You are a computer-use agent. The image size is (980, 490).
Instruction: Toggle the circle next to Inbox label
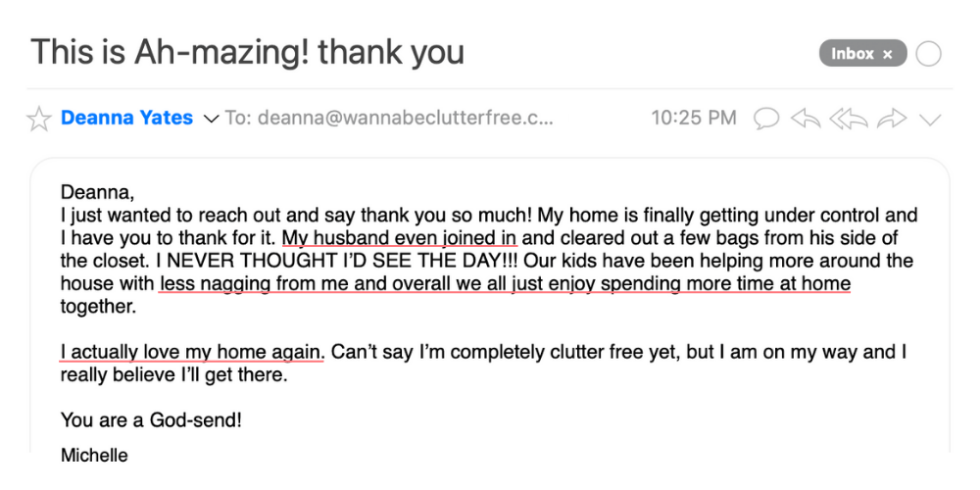point(928,54)
